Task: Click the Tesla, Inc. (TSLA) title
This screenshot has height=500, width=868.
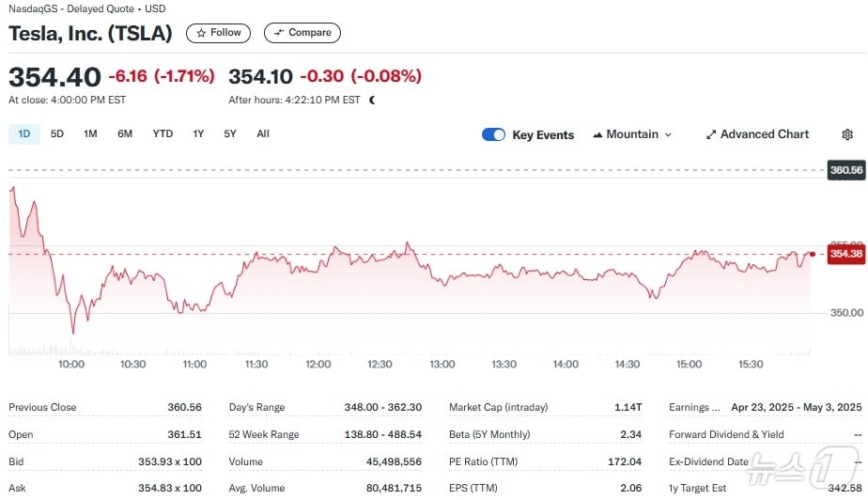Action: click(91, 33)
